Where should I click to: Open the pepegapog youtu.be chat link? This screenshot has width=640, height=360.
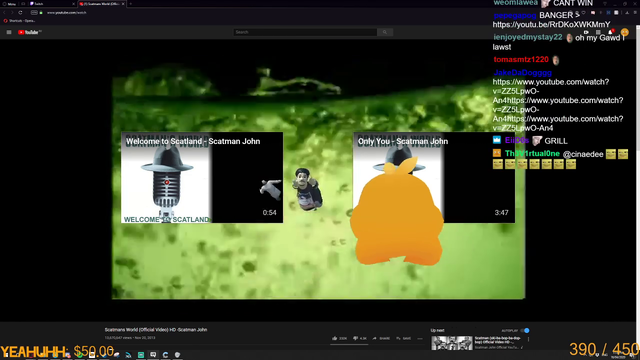(x=551, y=25)
